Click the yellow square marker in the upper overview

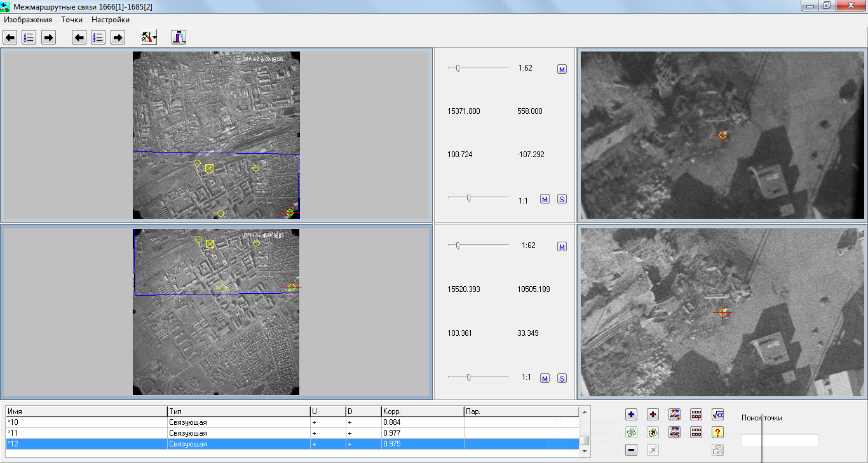(209, 169)
